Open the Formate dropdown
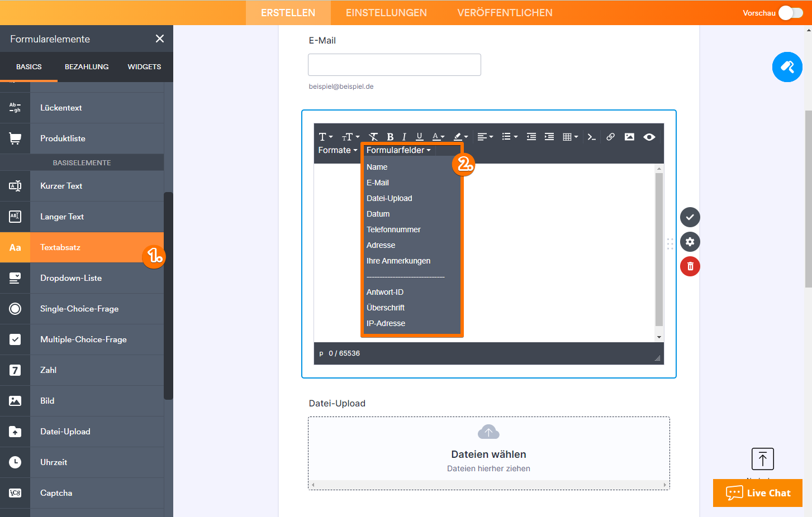812x517 pixels. (x=338, y=150)
